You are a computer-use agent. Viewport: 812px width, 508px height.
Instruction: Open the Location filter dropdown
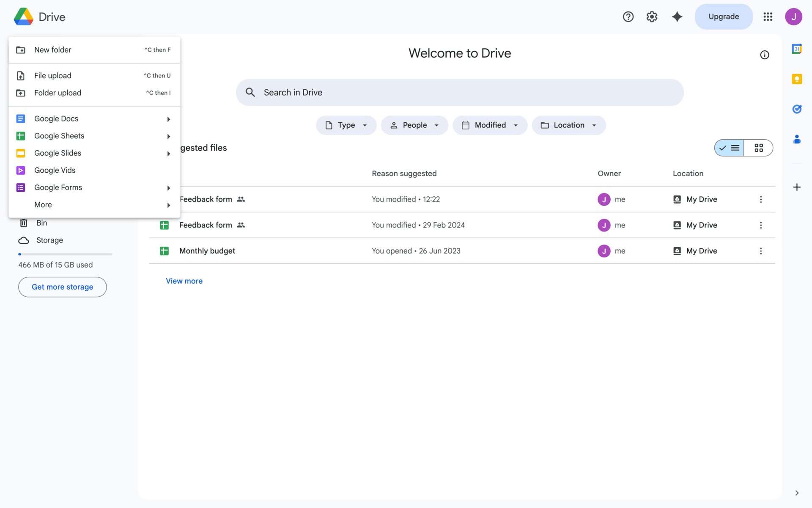click(569, 125)
